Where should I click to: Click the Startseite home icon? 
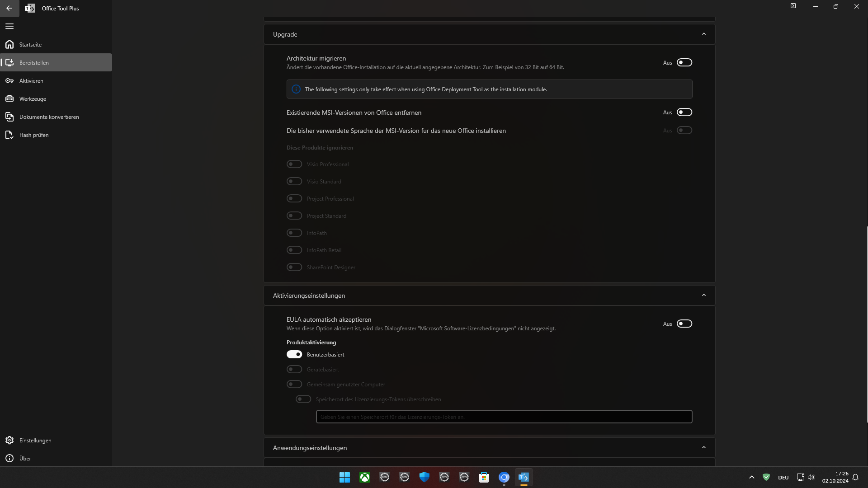click(x=9, y=44)
